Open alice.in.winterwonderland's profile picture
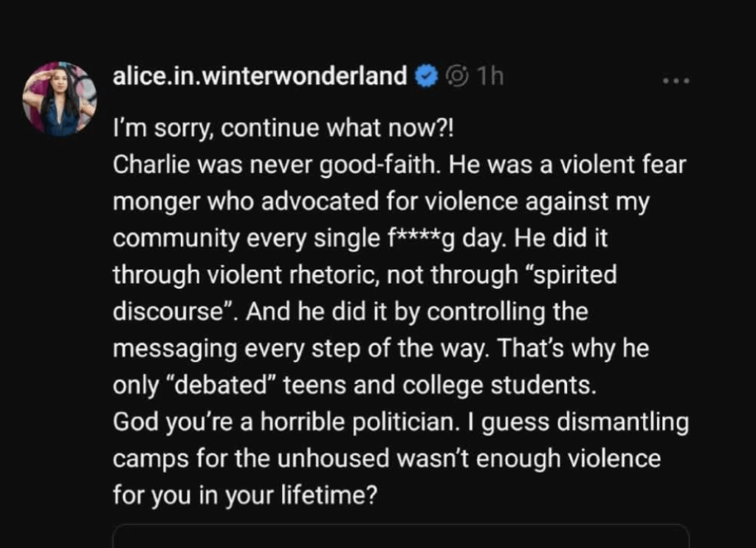Screen dimensions: 756x548 pyautogui.click(x=60, y=98)
